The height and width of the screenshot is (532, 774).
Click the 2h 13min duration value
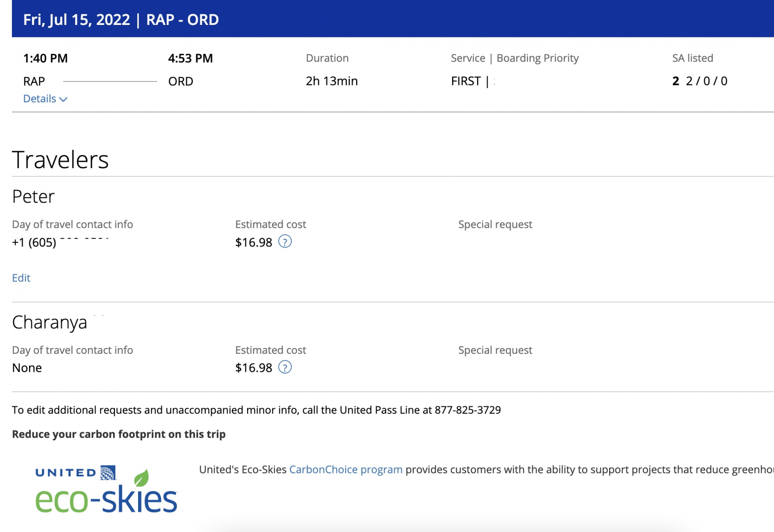point(332,81)
